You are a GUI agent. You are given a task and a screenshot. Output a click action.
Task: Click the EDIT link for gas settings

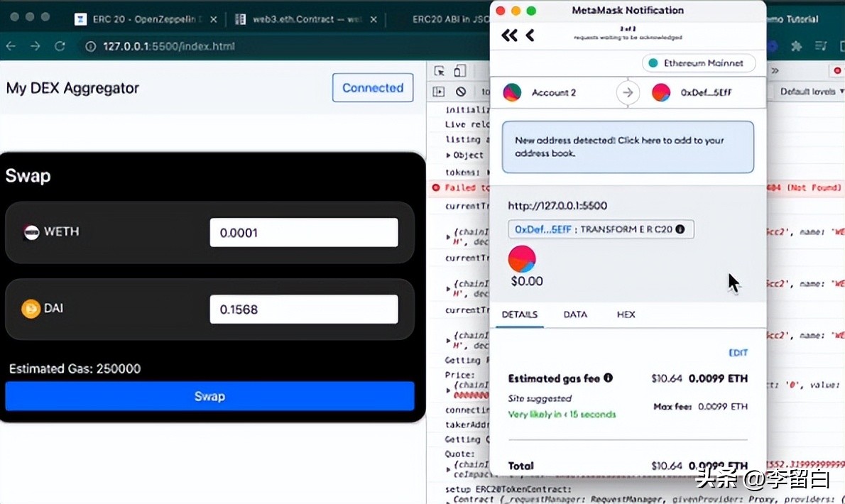[x=738, y=352]
